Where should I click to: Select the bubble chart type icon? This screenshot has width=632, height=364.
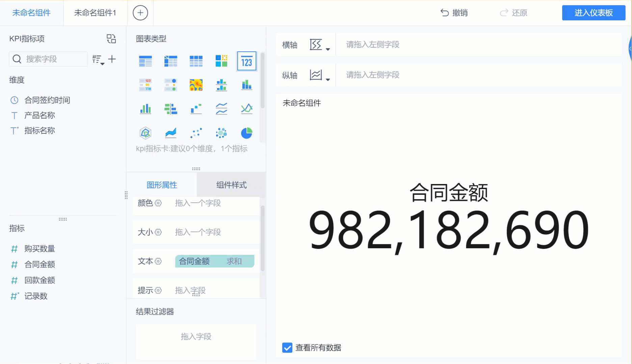tap(221, 133)
